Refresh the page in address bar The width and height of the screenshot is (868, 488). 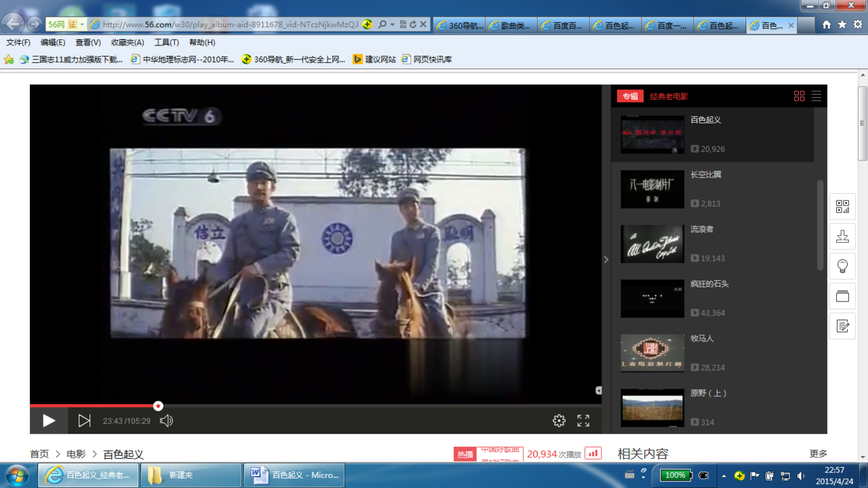(412, 24)
